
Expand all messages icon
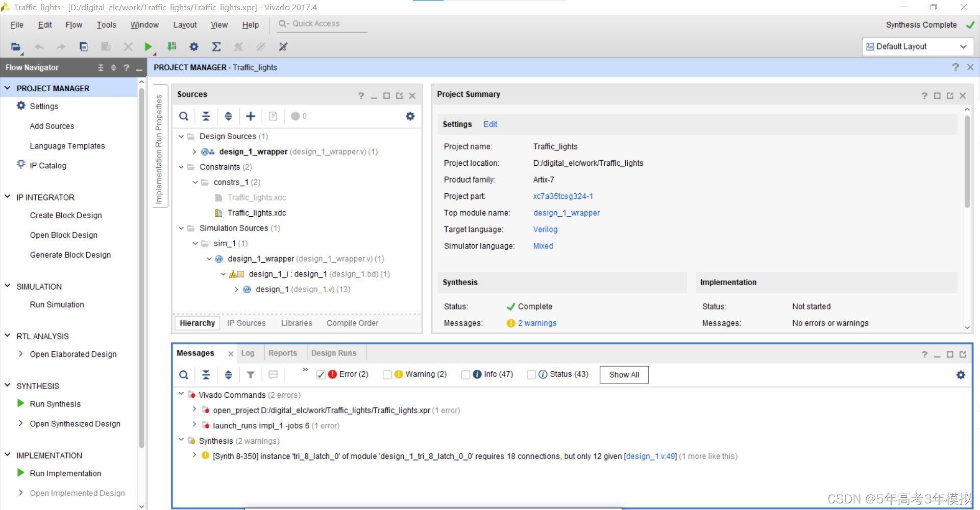[x=228, y=375]
